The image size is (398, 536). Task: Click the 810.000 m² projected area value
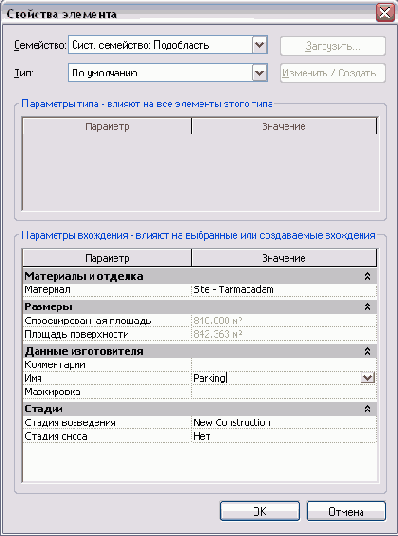coord(218,321)
